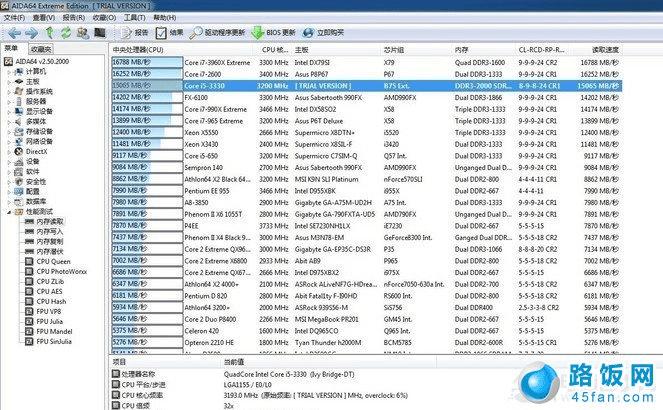
Task: Open the 收藏(O) menu
Action: (x=104, y=18)
